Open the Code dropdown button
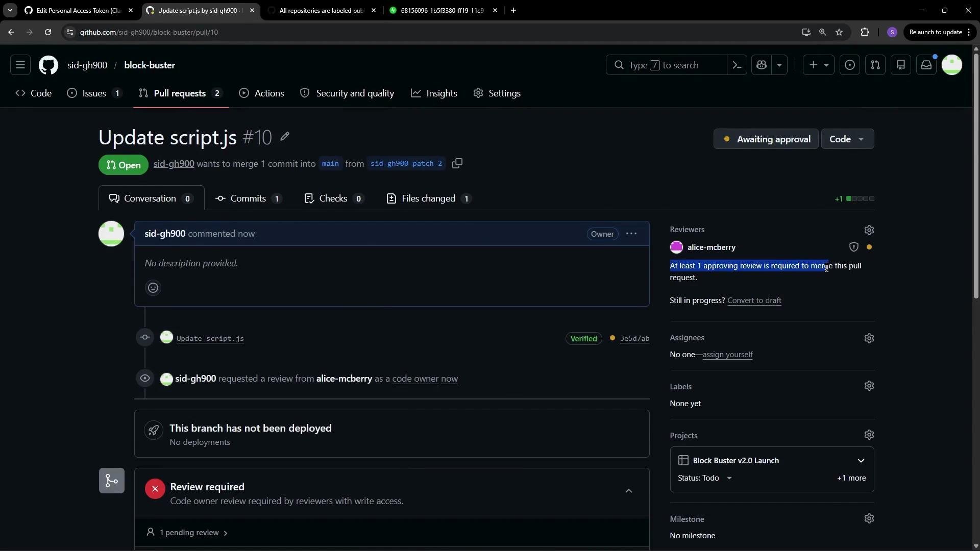The height and width of the screenshot is (551, 980). point(847,139)
